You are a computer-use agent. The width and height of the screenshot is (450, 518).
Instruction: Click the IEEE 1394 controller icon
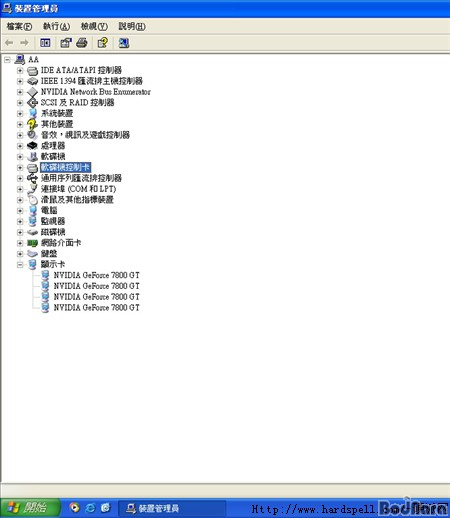(x=32, y=81)
